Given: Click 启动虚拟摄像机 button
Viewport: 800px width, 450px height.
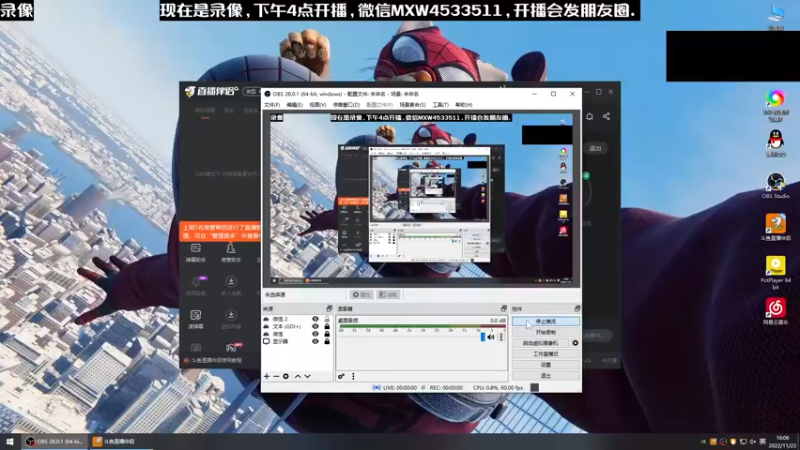Looking at the screenshot, I should 540,343.
